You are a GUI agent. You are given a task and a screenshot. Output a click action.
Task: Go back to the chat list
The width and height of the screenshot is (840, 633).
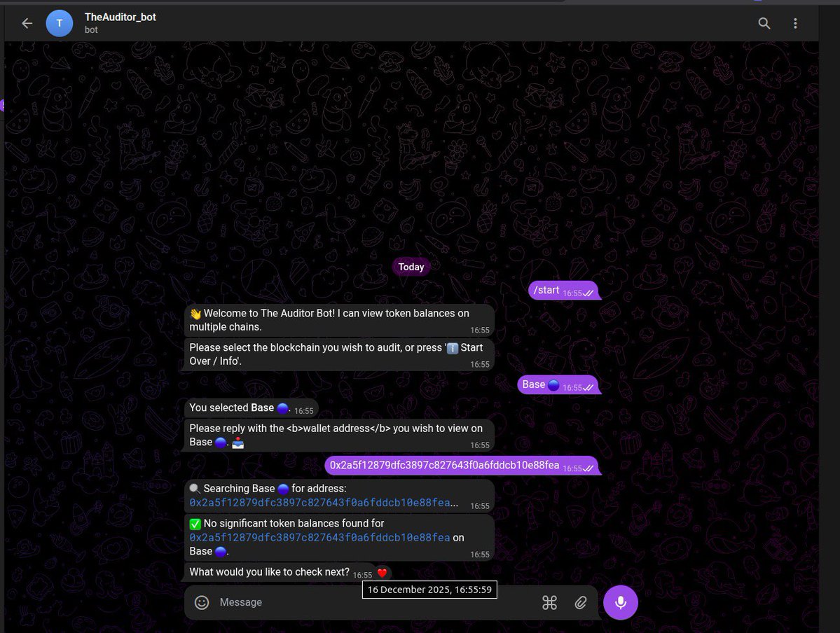pyautogui.click(x=26, y=23)
